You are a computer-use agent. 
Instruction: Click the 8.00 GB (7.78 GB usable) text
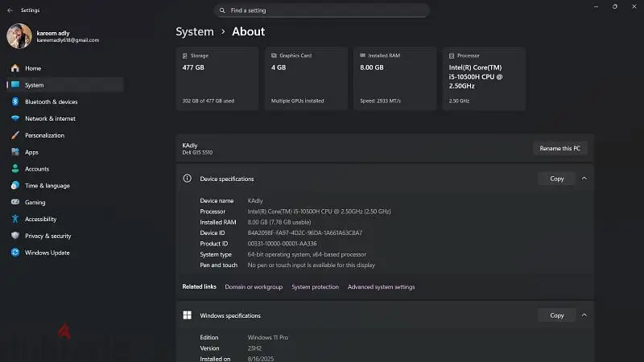[279, 222]
